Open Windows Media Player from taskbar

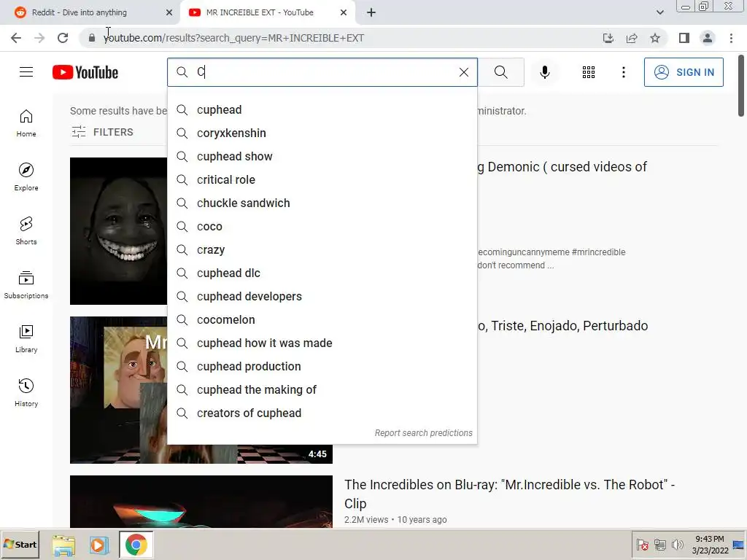click(99, 545)
